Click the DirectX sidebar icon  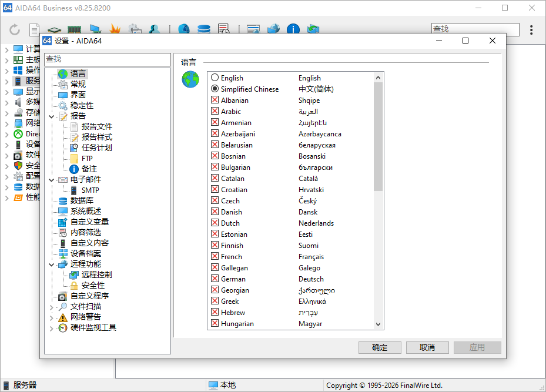click(x=19, y=135)
